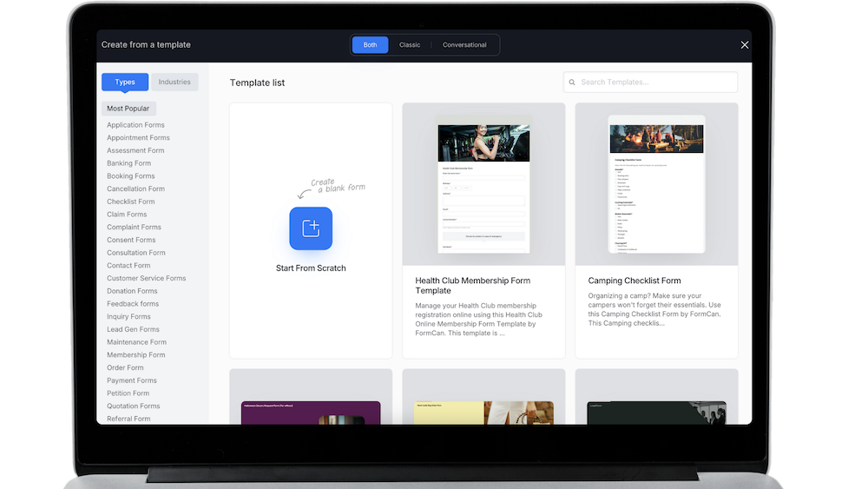Choose Maintenance Form in the type list
Screen dimensions: 868x489
(137, 341)
